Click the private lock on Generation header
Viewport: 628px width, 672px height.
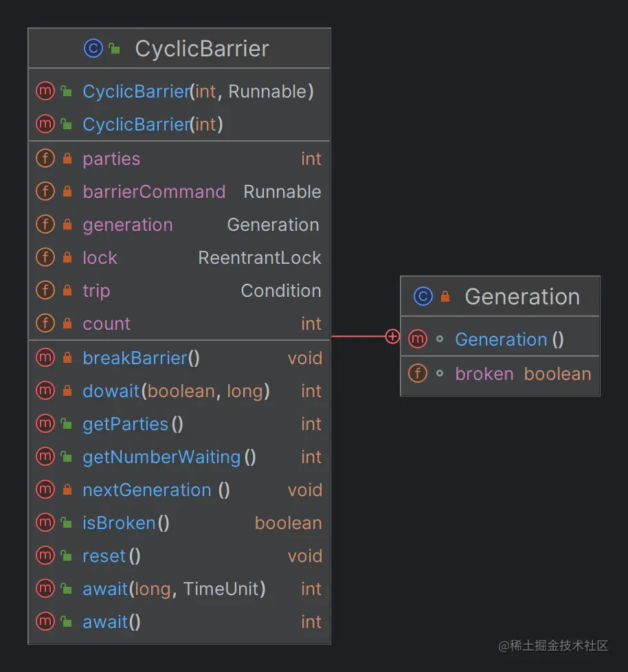click(x=444, y=296)
